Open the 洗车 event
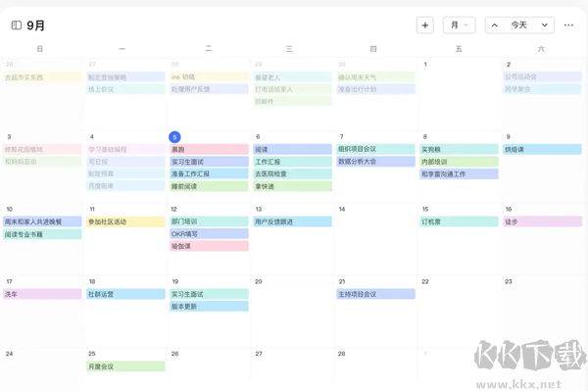 (x=42, y=294)
